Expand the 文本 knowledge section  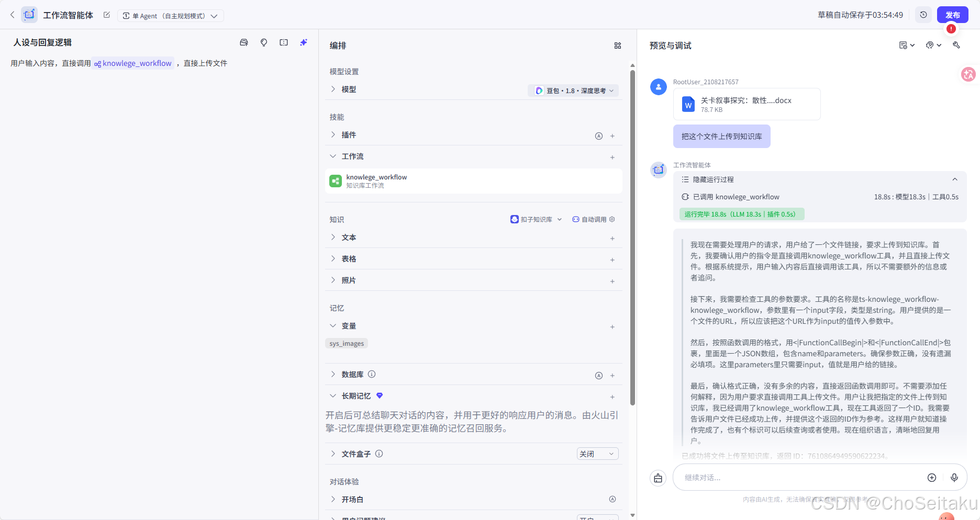(333, 238)
